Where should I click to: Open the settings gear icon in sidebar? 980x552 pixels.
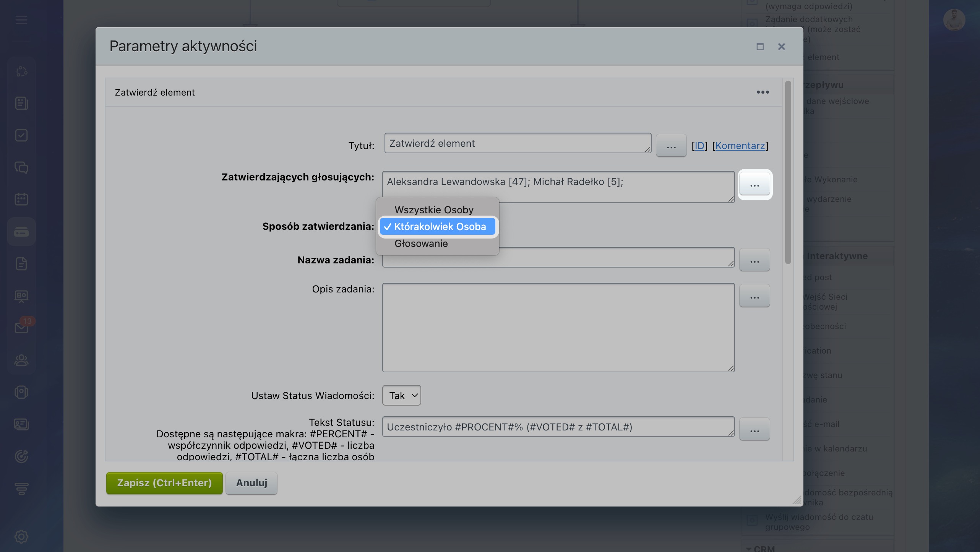click(x=21, y=536)
